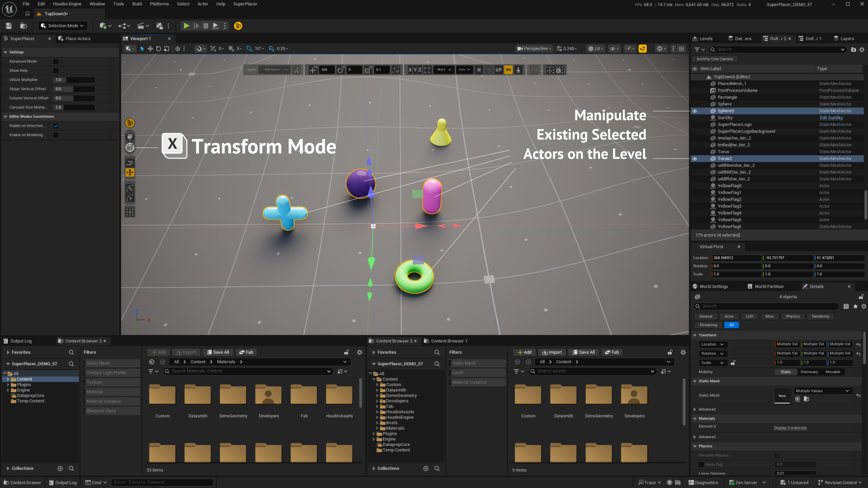Open the Selection Mode dropdown
The image size is (868, 488).
click(x=63, y=26)
